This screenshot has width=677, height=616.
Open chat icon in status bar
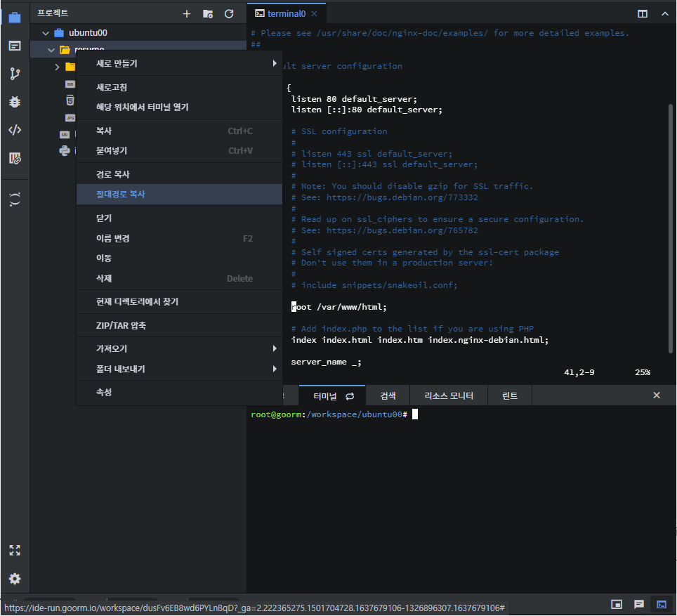639,604
